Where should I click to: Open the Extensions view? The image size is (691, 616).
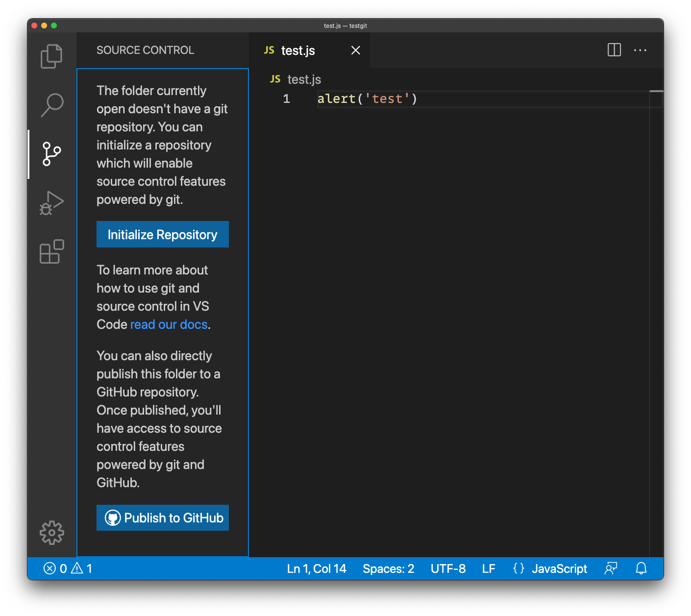(51, 251)
